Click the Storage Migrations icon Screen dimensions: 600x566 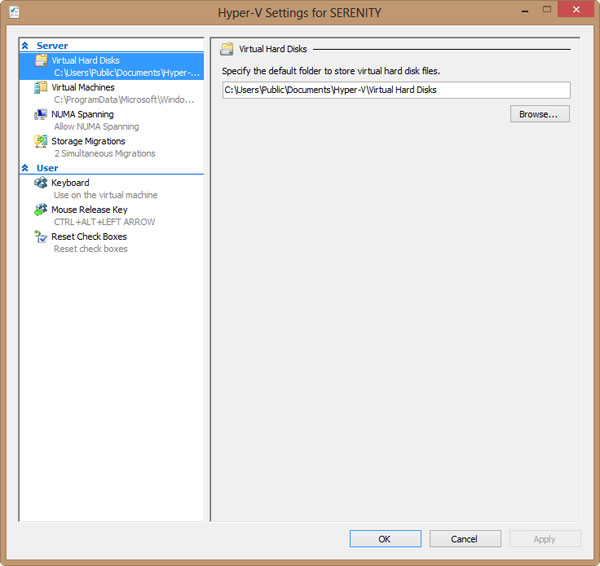(x=41, y=141)
